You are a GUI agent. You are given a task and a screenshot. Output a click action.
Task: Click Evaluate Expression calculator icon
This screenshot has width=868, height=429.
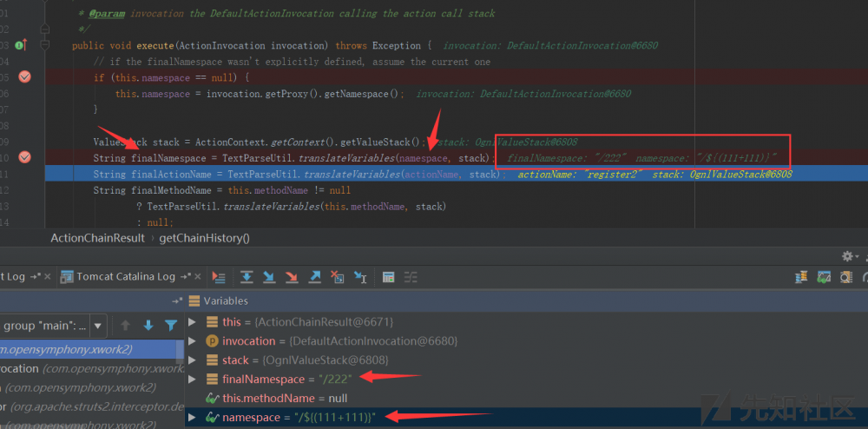389,277
